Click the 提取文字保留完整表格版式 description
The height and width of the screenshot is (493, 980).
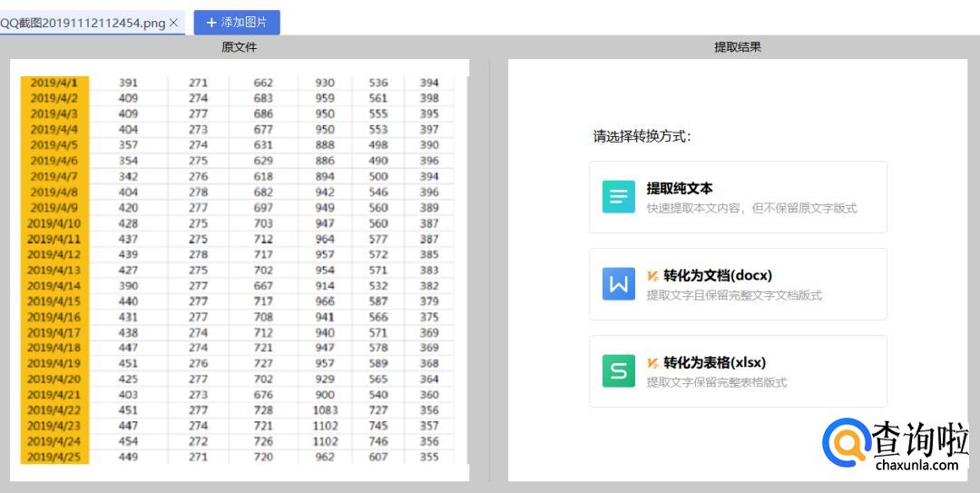point(717,382)
